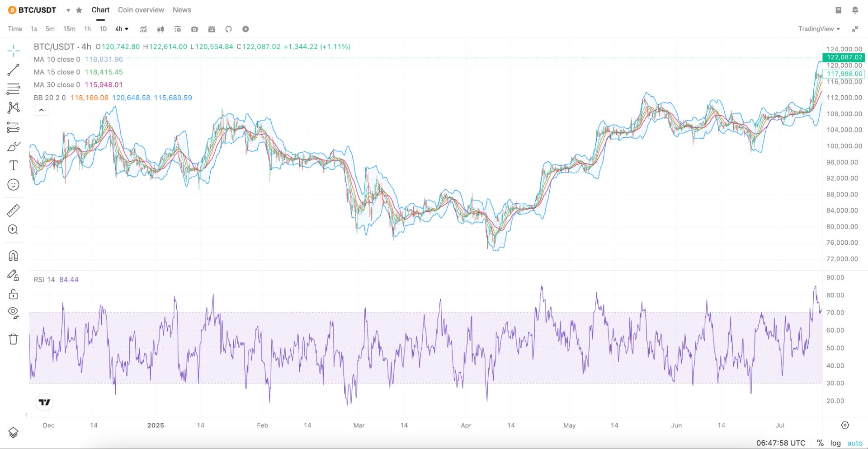The height and width of the screenshot is (449, 868).
Task: Open the emoji icons tool
Action: click(x=13, y=185)
